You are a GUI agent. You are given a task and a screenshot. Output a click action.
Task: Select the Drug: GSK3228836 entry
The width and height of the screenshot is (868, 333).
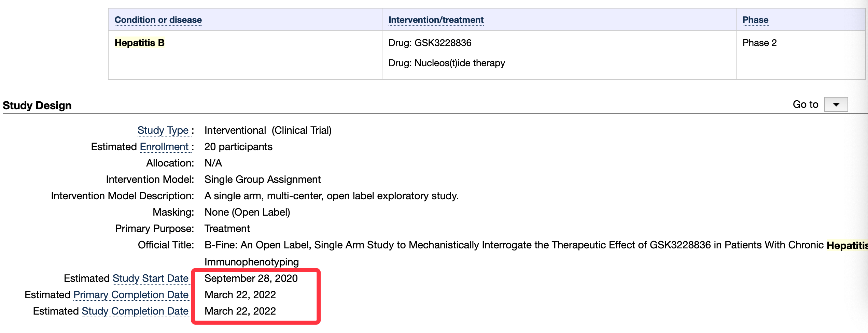click(x=430, y=43)
